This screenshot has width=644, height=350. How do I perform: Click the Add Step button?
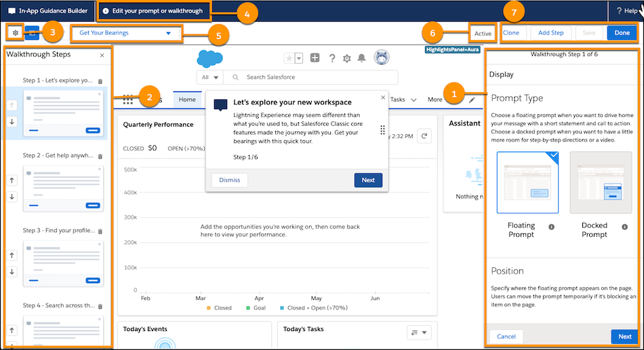(550, 32)
